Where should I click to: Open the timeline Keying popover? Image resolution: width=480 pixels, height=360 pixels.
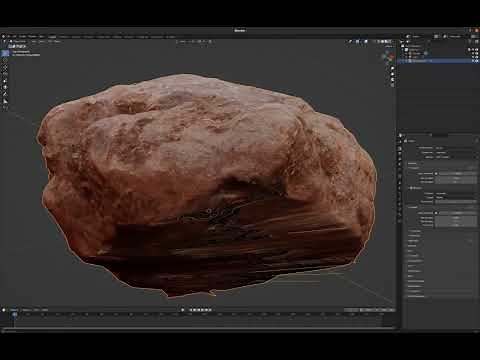tap(26, 310)
